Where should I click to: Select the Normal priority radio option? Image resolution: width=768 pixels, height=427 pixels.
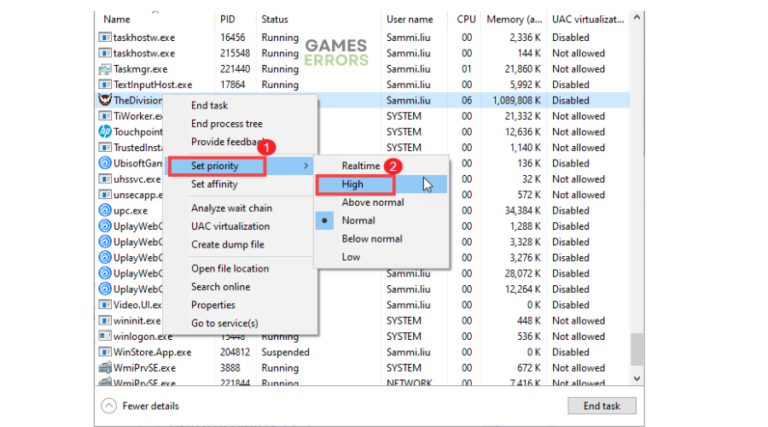coord(358,220)
